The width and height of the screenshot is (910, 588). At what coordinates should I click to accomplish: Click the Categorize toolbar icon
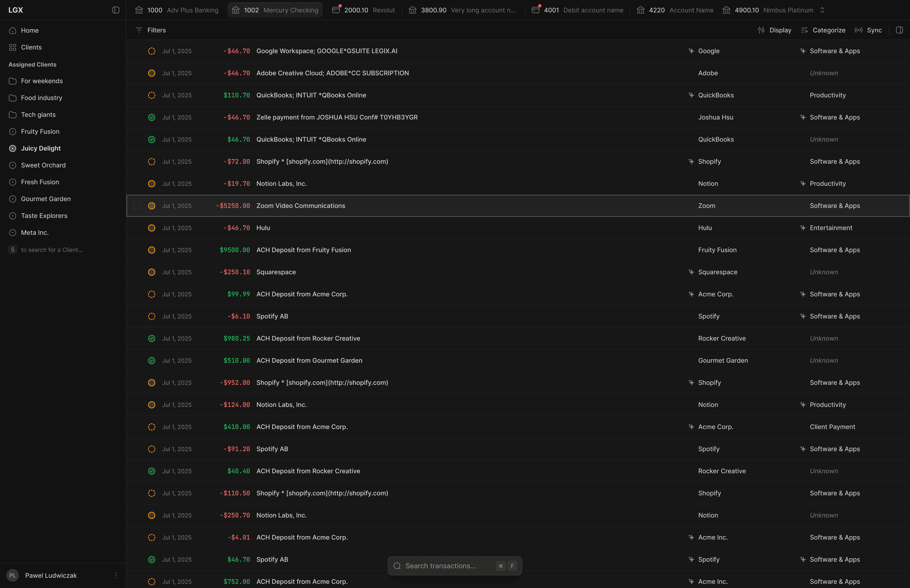click(804, 30)
